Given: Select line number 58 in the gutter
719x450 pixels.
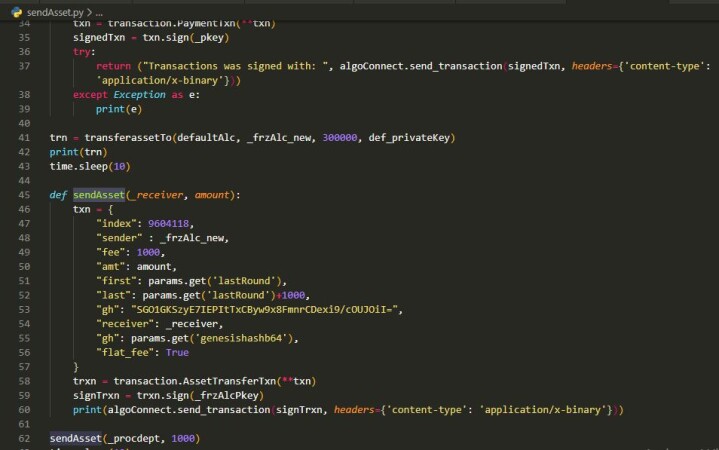Looking at the screenshot, I should [x=24, y=381].
